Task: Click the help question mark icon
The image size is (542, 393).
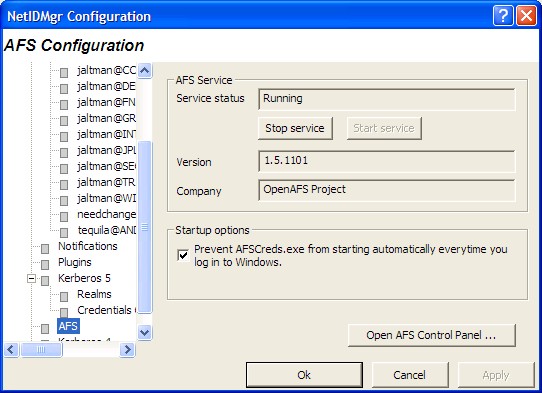Action: click(503, 16)
